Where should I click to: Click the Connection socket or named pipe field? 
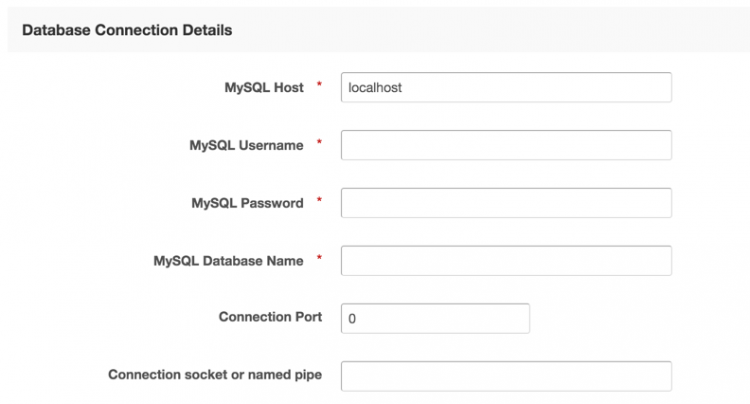506,376
